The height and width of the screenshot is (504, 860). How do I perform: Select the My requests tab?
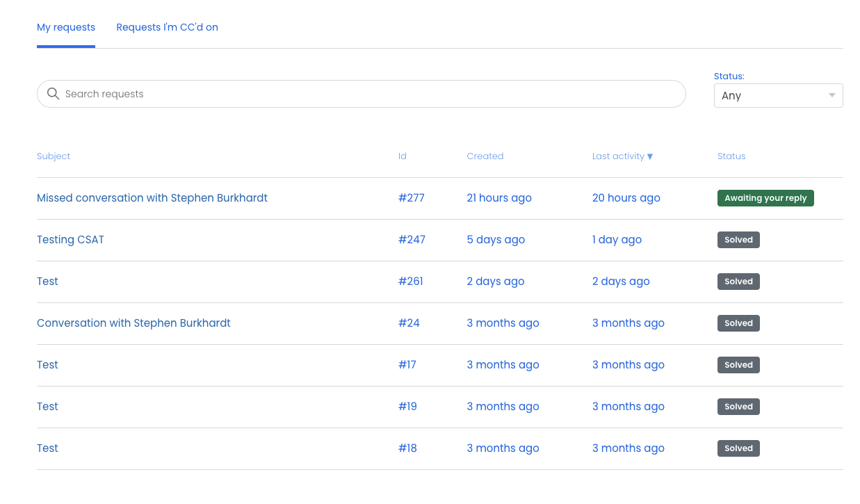[x=66, y=27]
